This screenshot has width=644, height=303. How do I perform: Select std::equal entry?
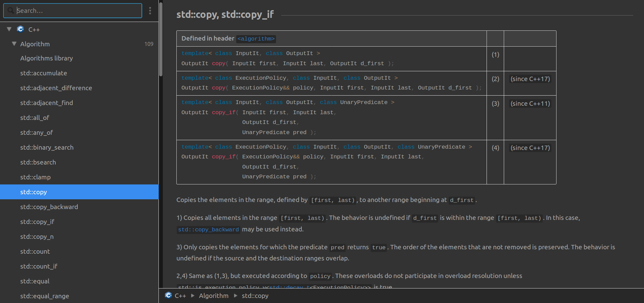click(x=79, y=281)
